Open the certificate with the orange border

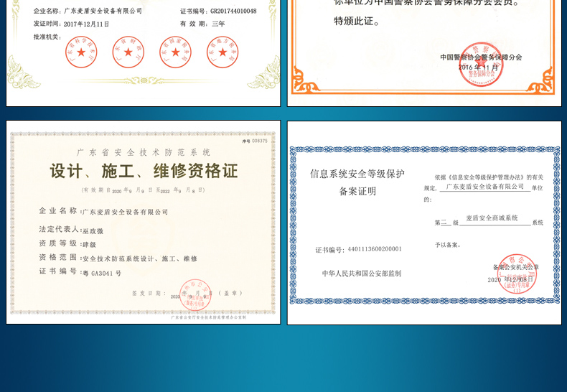tap(423, 50)
